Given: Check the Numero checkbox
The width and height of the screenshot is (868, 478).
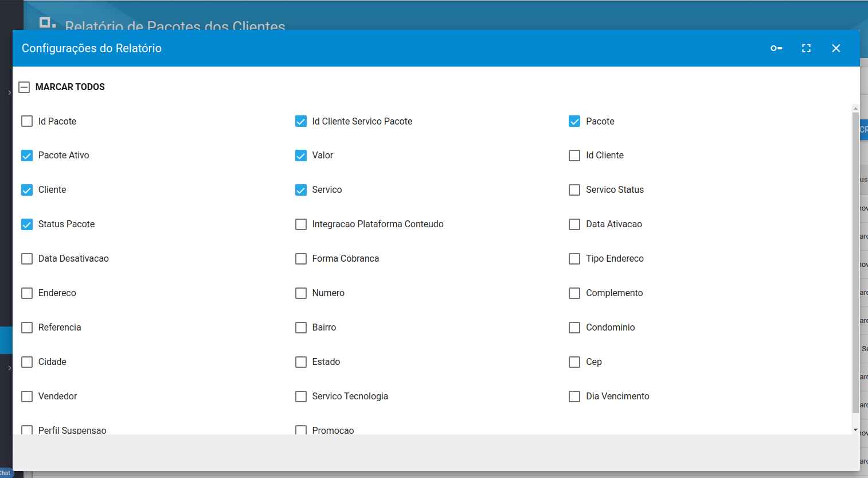Looking at the screenshot, I should coord(301,293).
